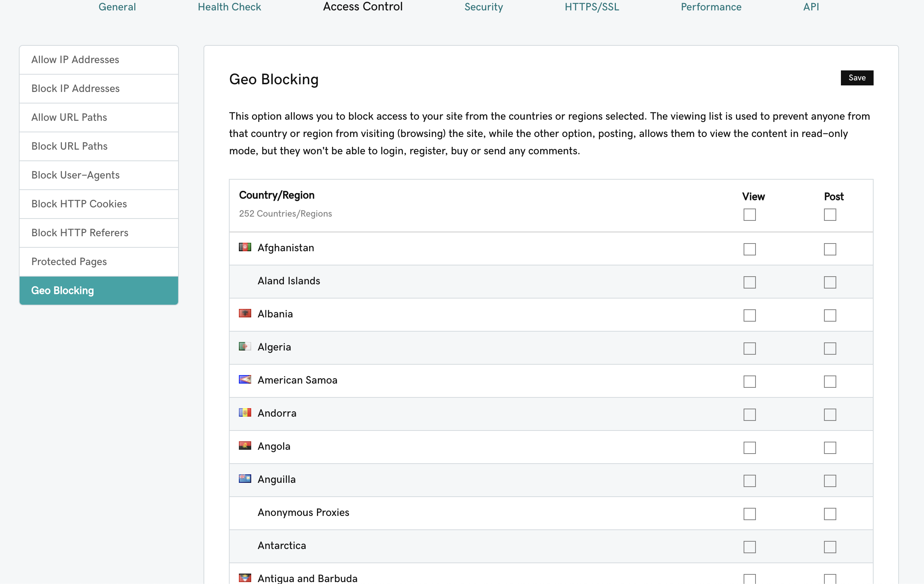
Task: Click the Algeria flag icon
Action: click(245, 346)
